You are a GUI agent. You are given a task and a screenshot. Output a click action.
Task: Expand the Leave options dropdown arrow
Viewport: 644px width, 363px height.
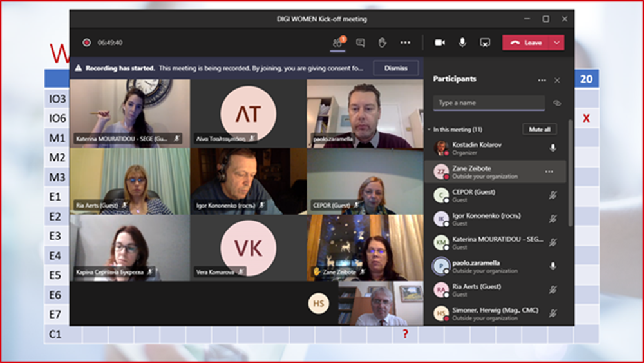557,43
